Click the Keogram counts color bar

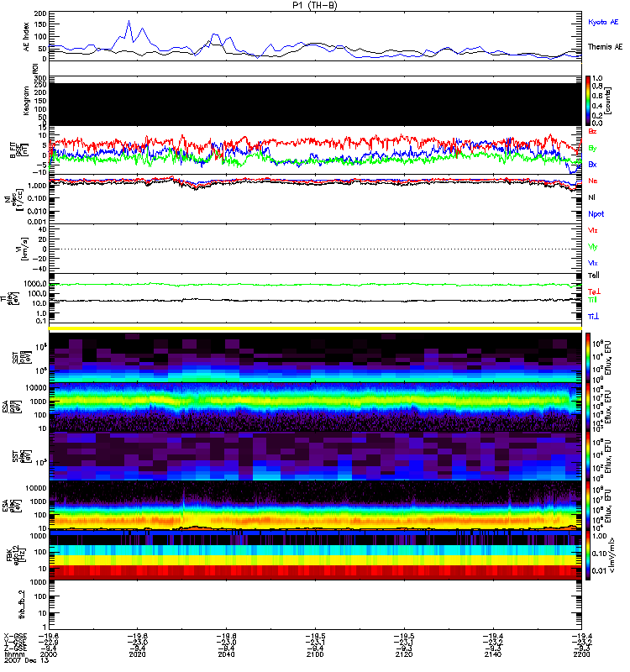(588, 101)
